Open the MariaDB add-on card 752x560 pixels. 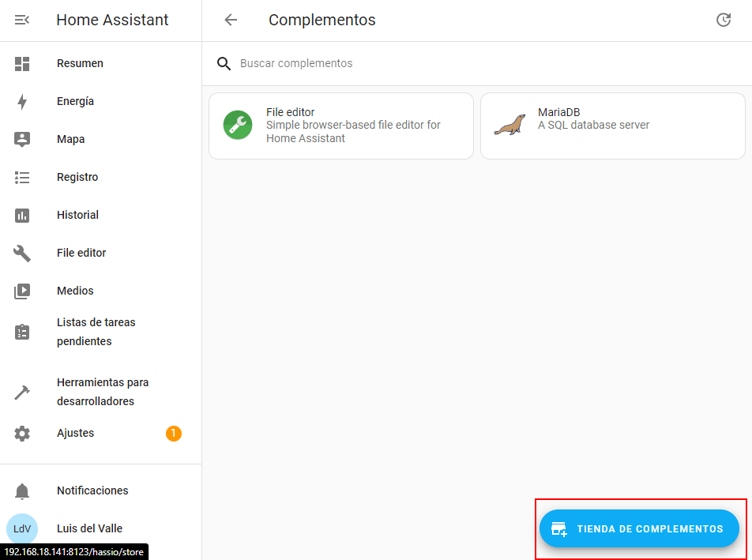pos(612,126)
